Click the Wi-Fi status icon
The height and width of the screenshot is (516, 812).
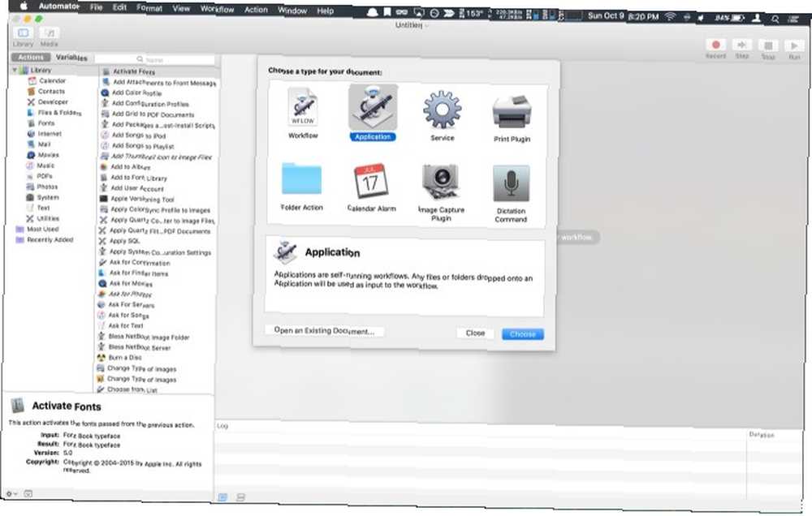click(670, 16)
